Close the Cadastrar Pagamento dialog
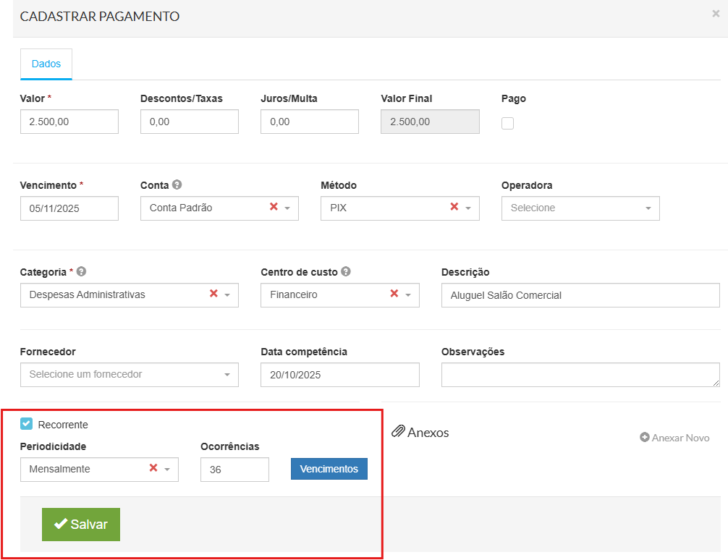The height and width of the screenshot is (560, 728). click(716, 13)
